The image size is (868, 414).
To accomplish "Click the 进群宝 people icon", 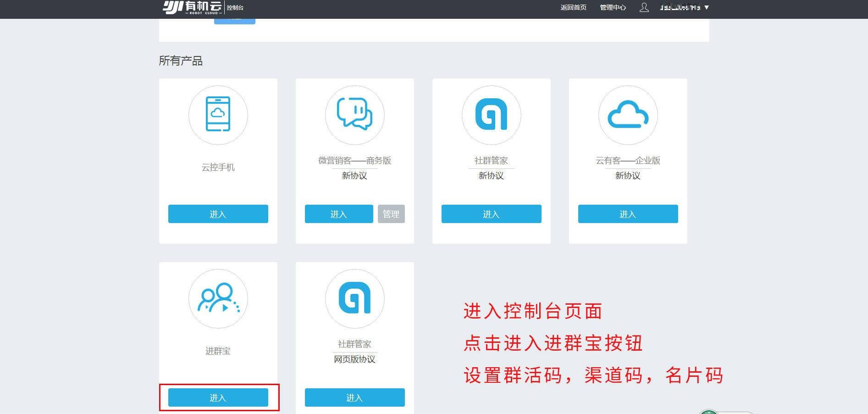I will (x=218, y=298).
